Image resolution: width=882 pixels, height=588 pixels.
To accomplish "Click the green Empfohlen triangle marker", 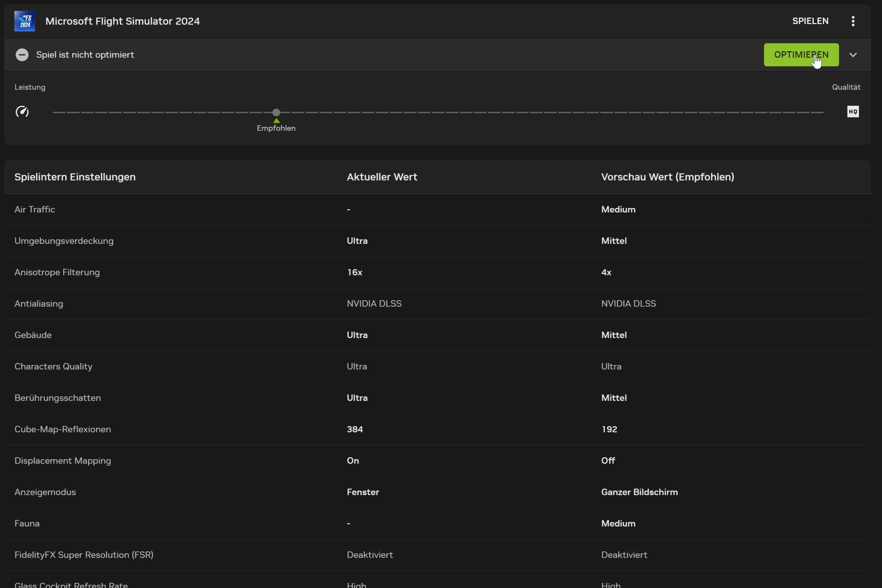I will pos(276,121).
